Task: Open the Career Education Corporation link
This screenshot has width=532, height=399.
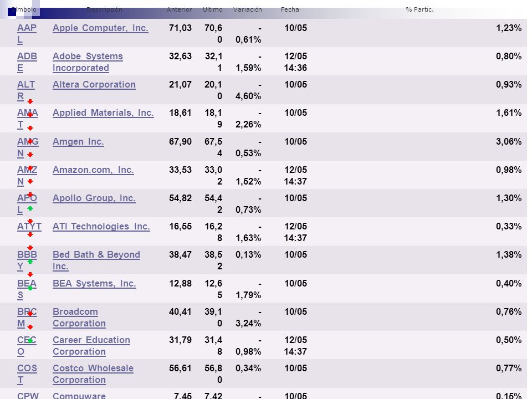Action: point(91,345)
